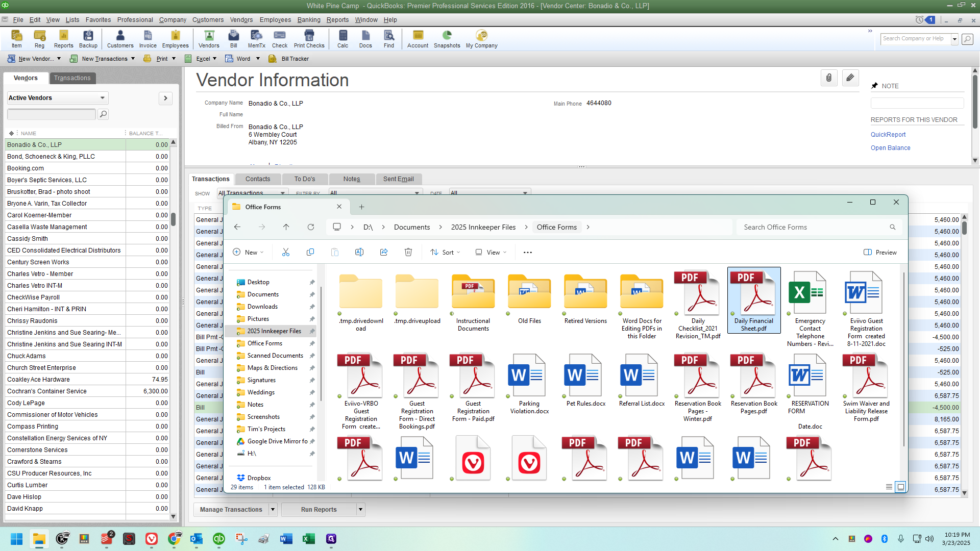This screenshot has width=980, height=551.
Task: Select Scanned Documents in Explorer sidebar
Action: (275, 356)
